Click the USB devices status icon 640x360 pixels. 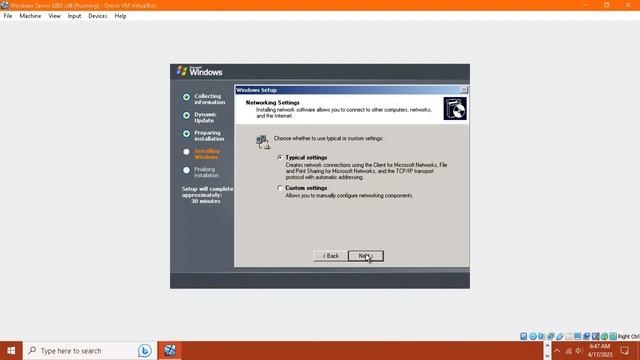[x=560, y=336]
